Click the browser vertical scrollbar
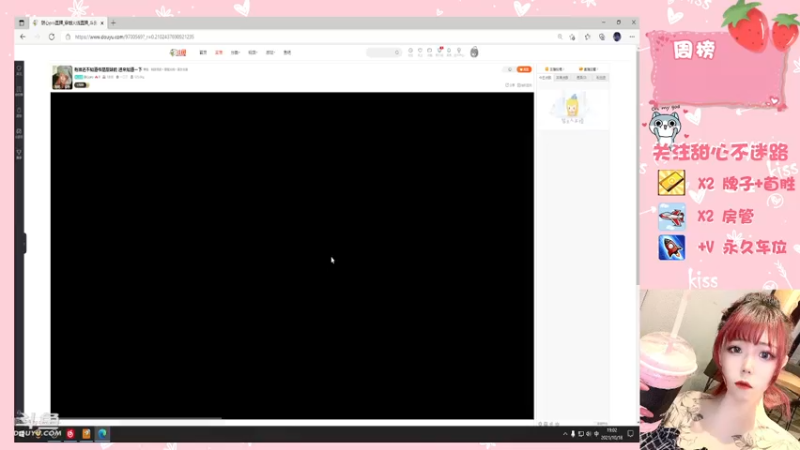Image resolution: width=800 pixels, height=450 pixels. point(637,166)
